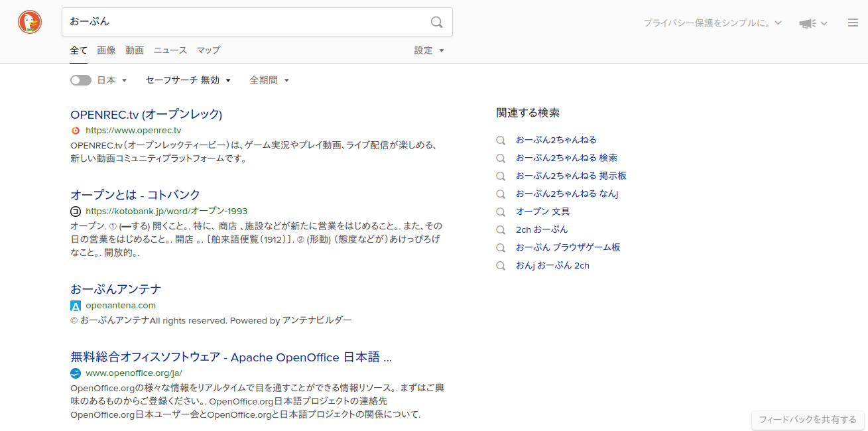Open Apache OpenOffice 日本語 result title
Image resolution: width=868 pixels, height=431 pixels.
click(x=231, y=357)
